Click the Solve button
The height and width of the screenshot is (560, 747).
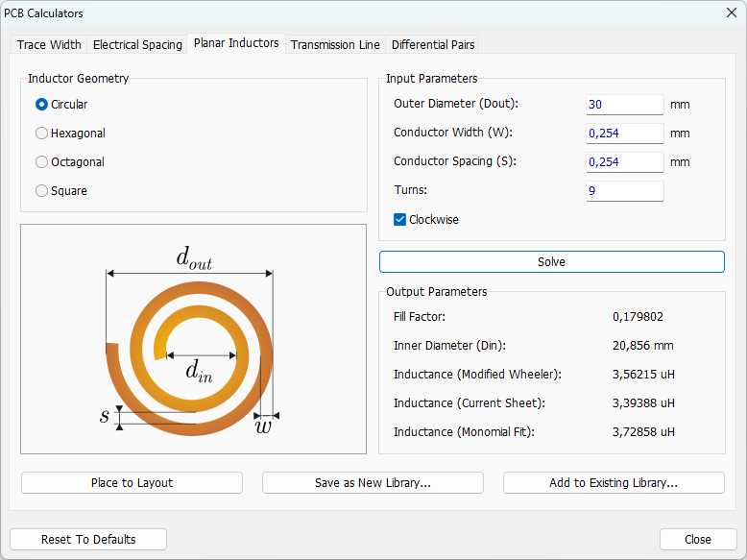(x=552, y=261)
